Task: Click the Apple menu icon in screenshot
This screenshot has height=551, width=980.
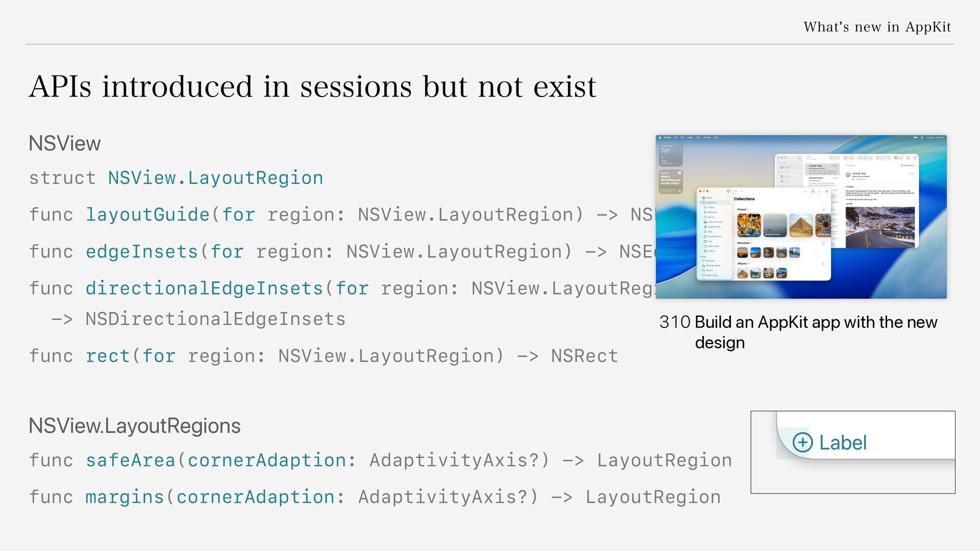Action: click(659, 137)
